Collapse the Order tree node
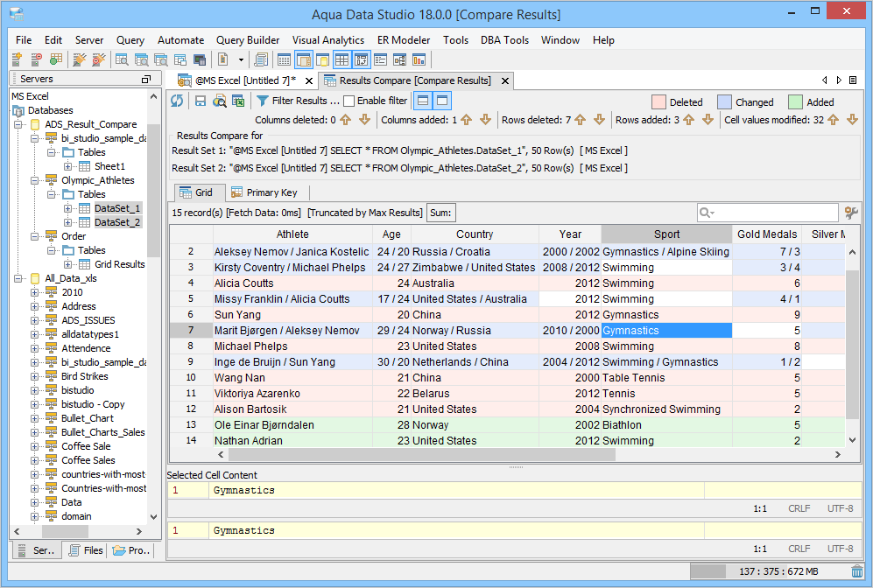873x588 pixels. pyautogui.click(x=34, y=236)
